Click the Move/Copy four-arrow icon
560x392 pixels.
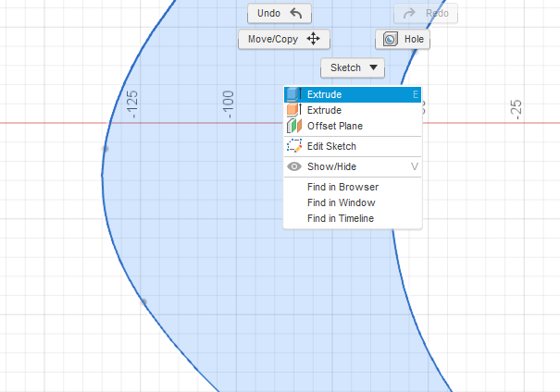click(313, 39)
